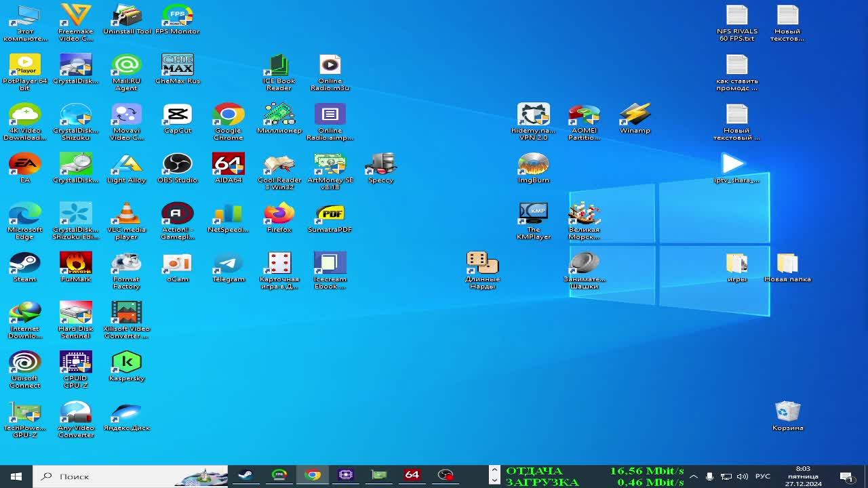Open the microphone tray icon
Viewport: 868px width, 488px height.
point(709,476)
